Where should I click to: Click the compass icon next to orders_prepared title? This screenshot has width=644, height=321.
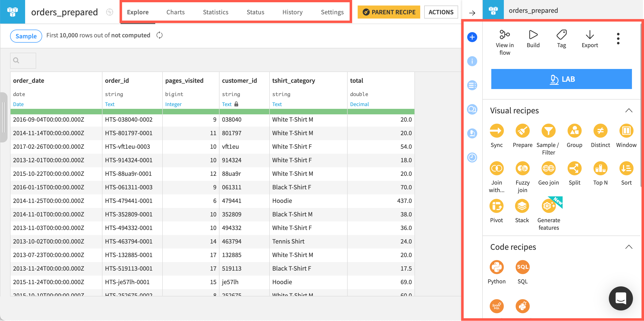[110, 12]
